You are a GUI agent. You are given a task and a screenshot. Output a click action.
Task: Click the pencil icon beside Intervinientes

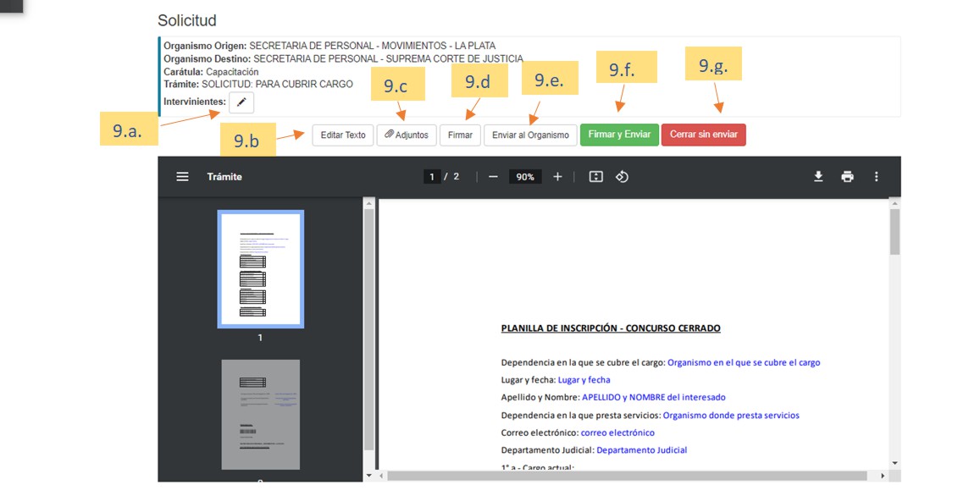click(x=241, y=102)
